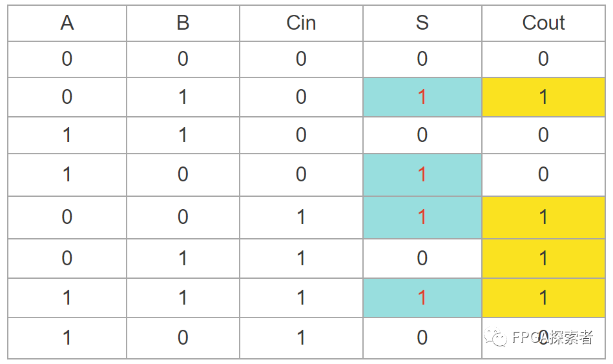Click cyan S cell for A=1, B=0, Cin=0
613x364 pixels.
point(422,174)
